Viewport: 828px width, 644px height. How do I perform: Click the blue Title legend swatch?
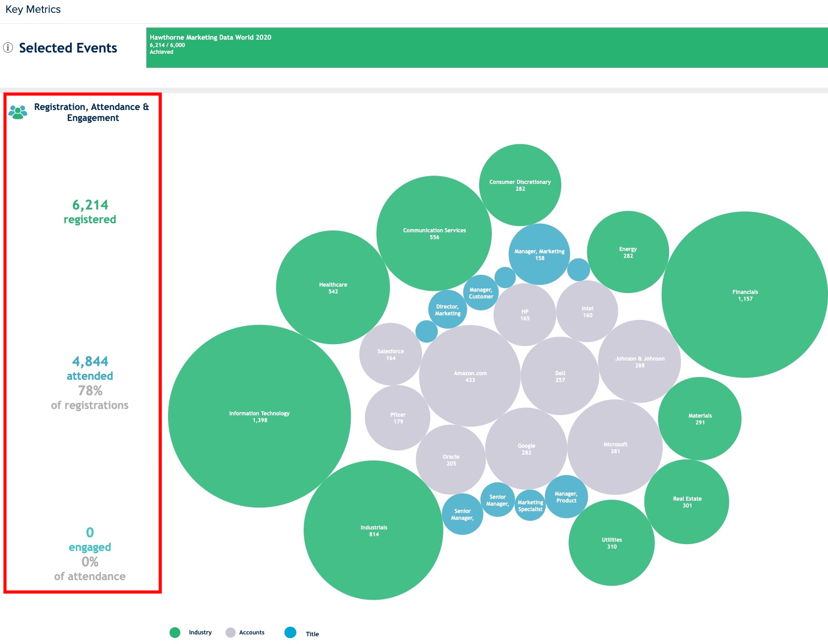coord(290,632)
